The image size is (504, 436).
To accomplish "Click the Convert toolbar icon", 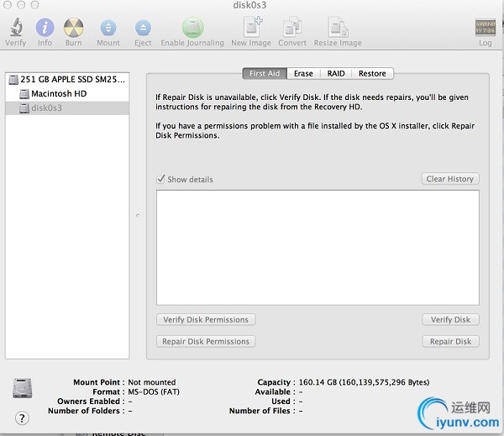I will [292, 27].
